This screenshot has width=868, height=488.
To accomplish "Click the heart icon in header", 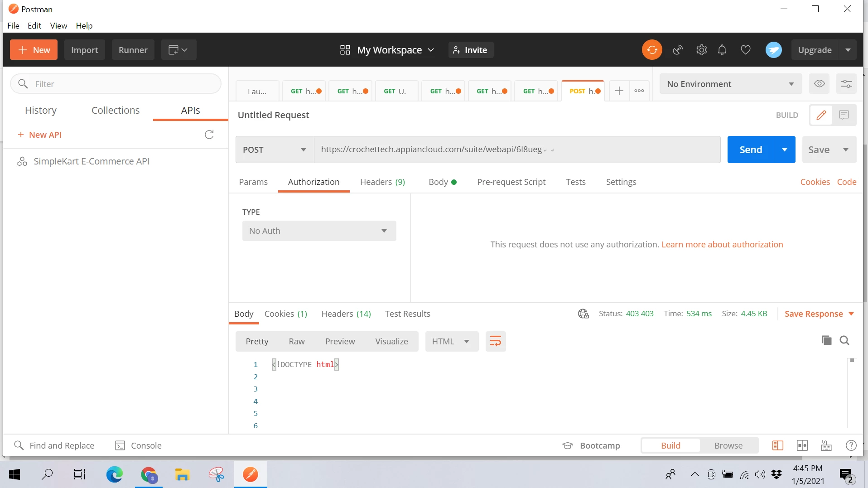I will point(745,50).
